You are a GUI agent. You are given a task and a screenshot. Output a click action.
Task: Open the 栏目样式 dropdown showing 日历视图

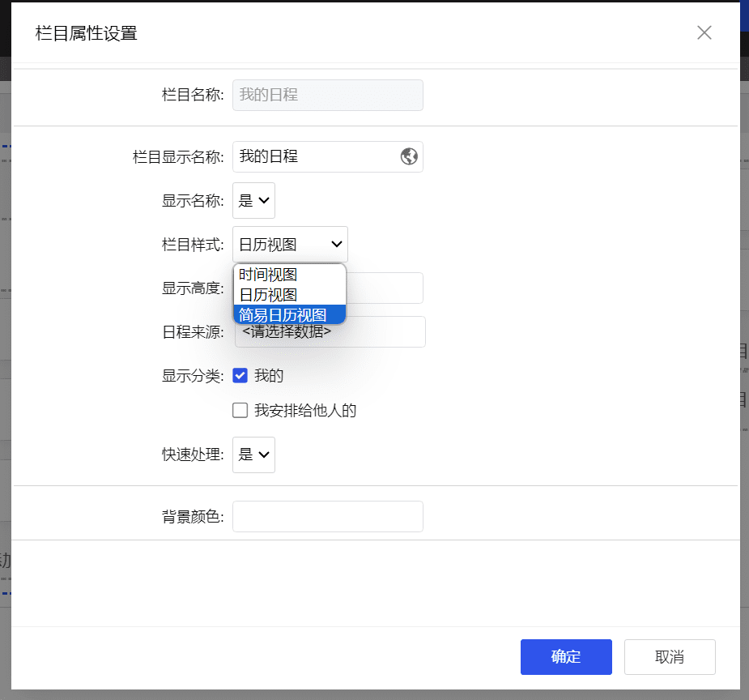point(290,244)
